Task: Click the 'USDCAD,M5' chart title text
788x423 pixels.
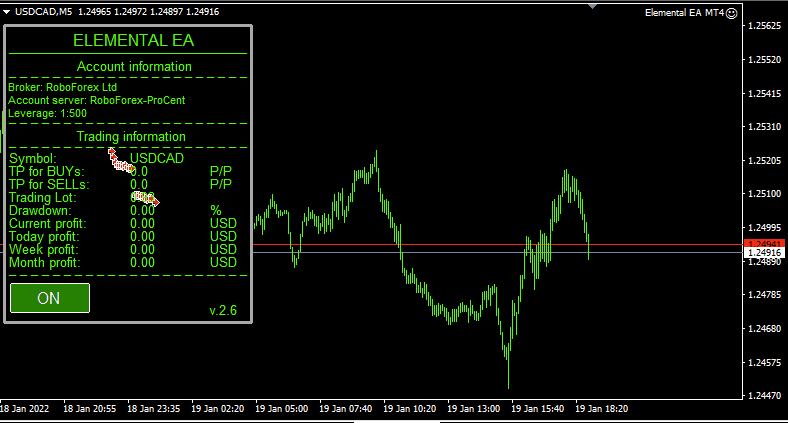Action: click(44, 12)
